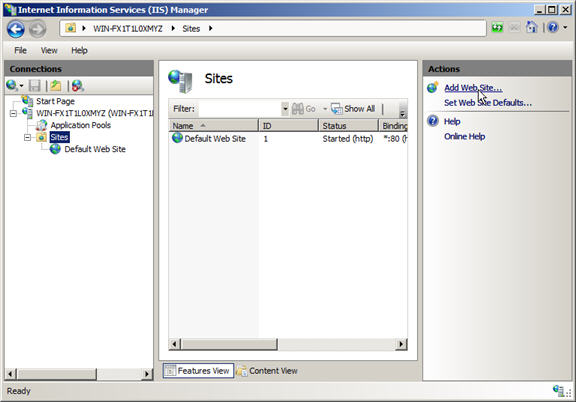576x402 pixels.
Task: Open the File menu
Action: pyautogui.click(x=20, y=50)
